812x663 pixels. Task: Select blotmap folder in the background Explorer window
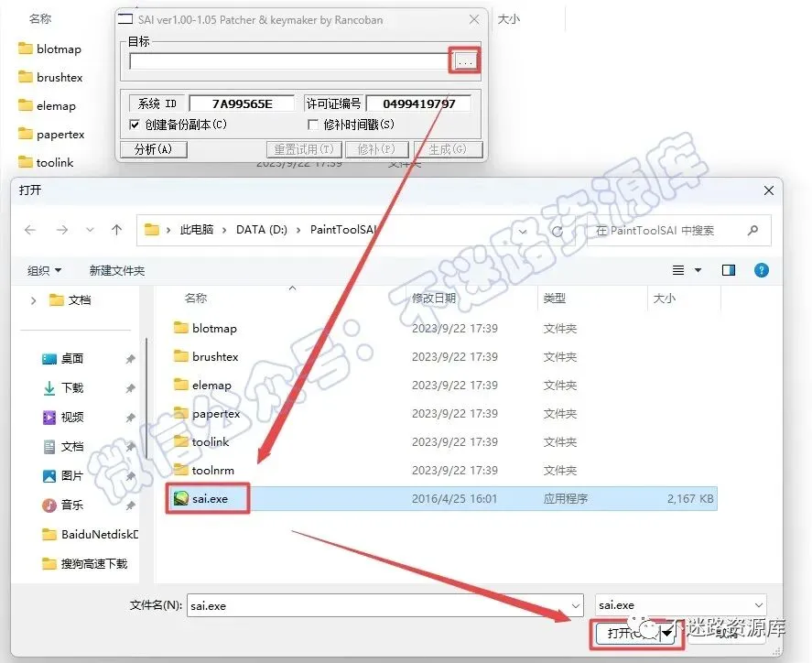50,49
